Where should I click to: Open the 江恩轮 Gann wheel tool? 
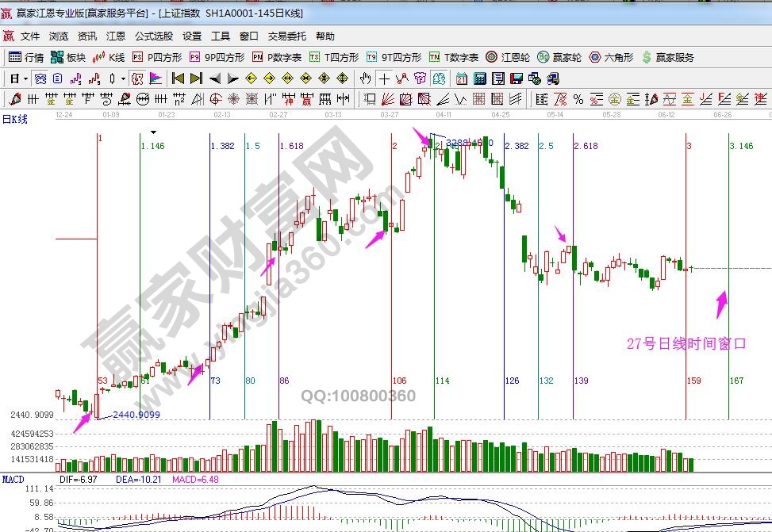[x=508, y=57]
